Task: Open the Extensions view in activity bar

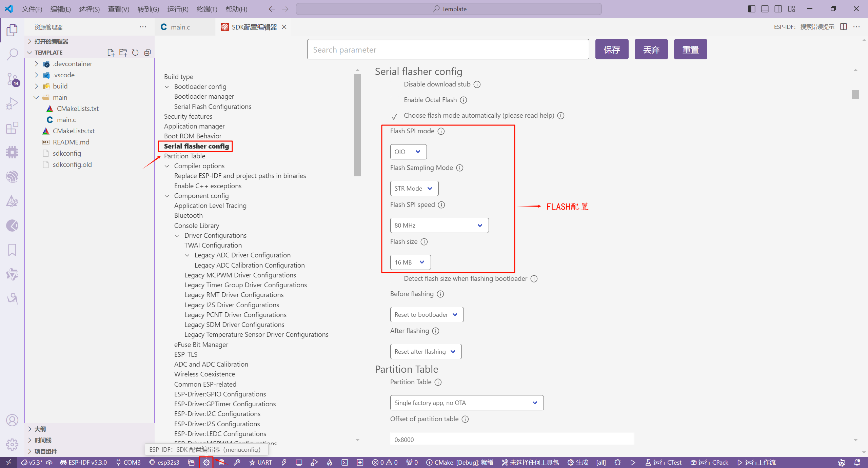Action: [x=12, y=128]
